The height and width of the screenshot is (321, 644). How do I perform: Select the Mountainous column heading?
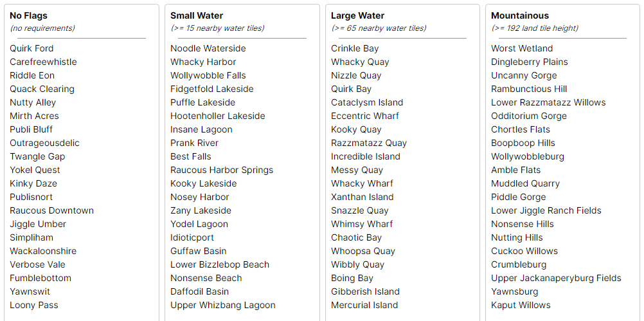[x=520, y=15]
